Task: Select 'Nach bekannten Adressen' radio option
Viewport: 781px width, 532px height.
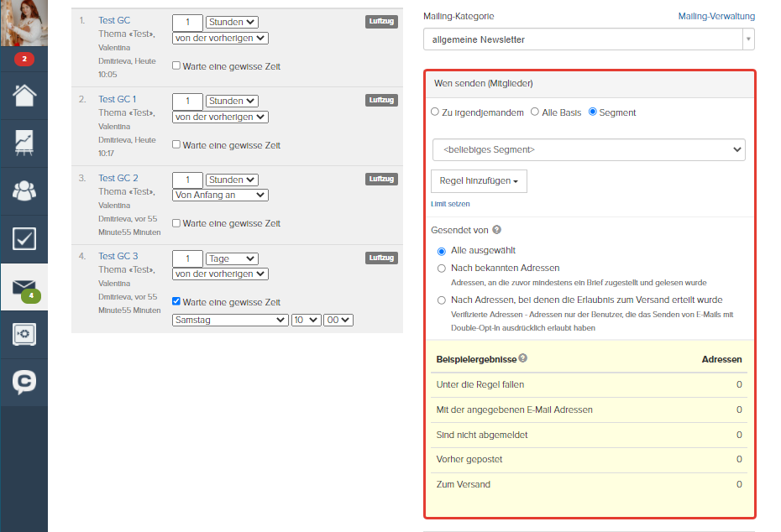Action: point(441,269)
